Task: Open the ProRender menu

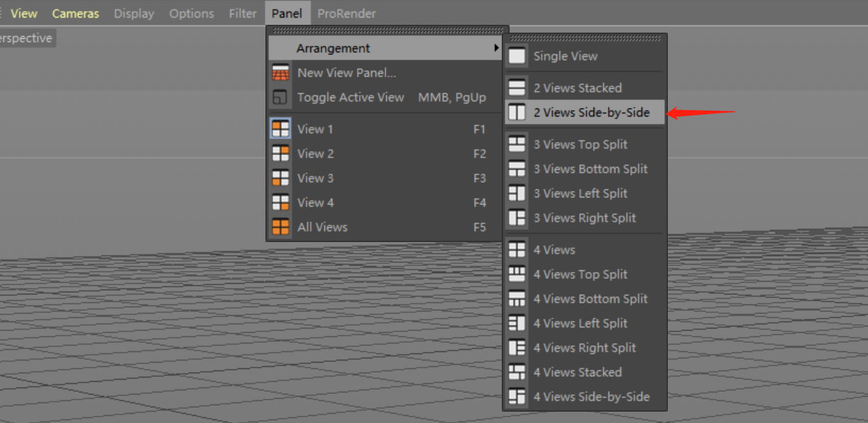Action: tap(346, 13)
